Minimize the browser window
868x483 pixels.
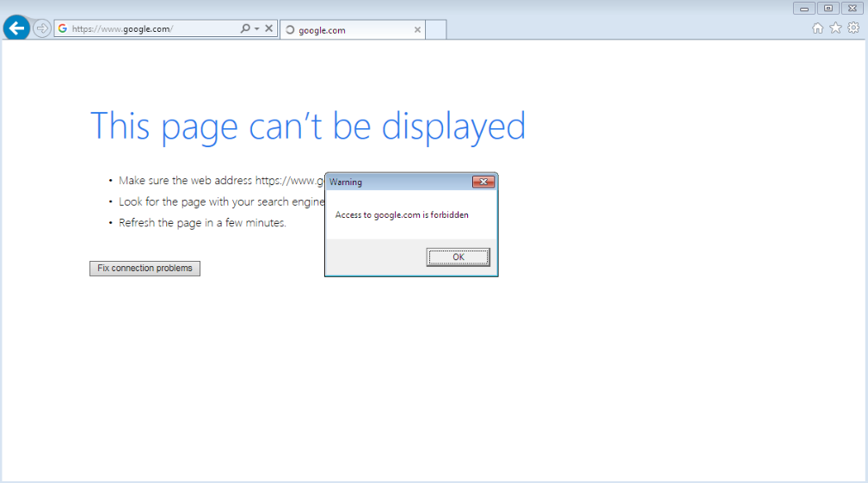[x=803, y=9]
